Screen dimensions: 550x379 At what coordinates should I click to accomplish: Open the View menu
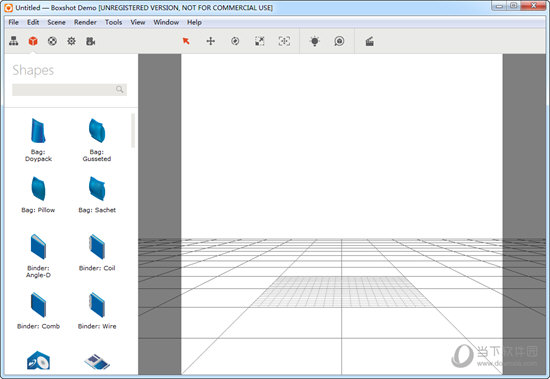[x=138, y=22]
